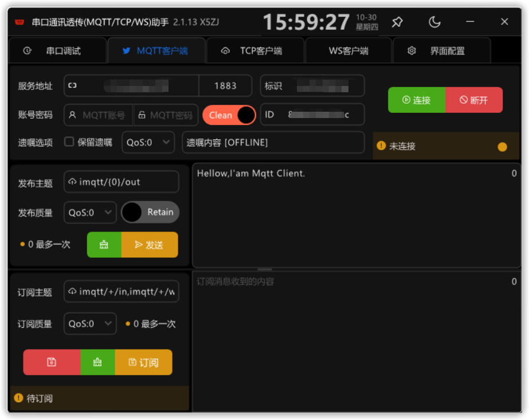529x420 pixels.
Task: Click the green 连接 connect button
Action: [417, 100]
